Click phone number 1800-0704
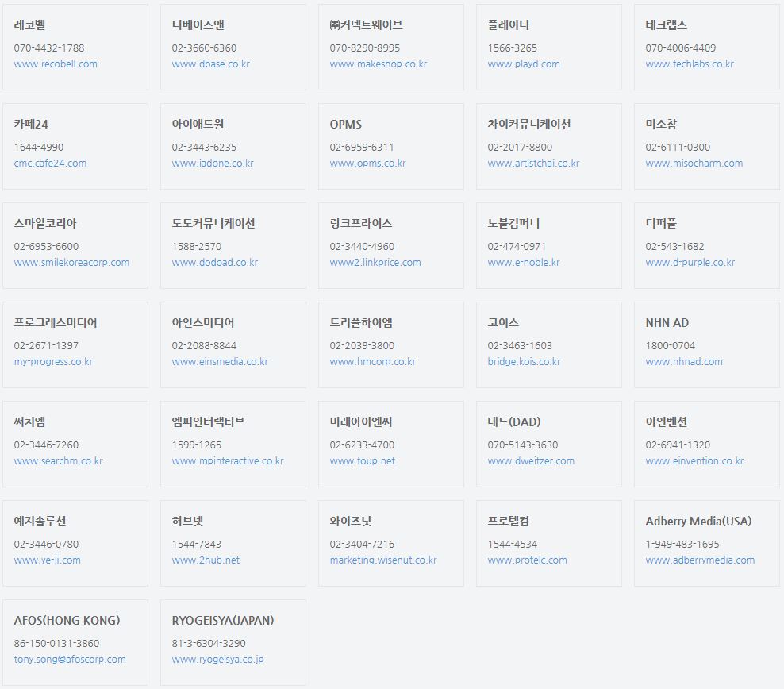784x689 pixels. point(670,345)
